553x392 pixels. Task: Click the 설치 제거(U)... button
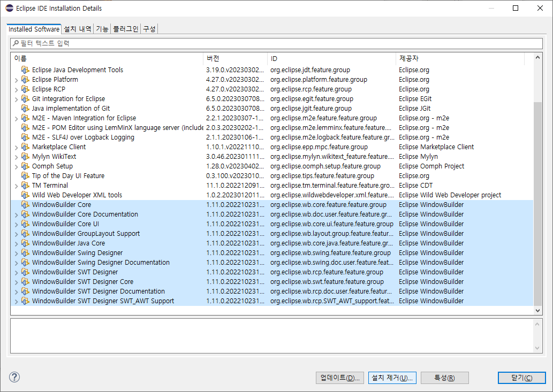click(392, 378)
